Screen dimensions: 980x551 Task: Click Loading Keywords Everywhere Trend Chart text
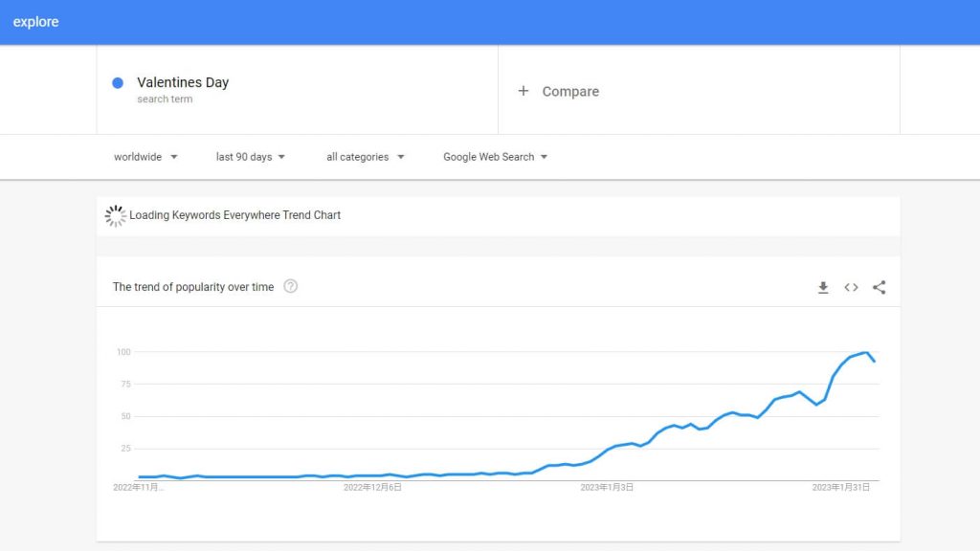pos(235,215)
